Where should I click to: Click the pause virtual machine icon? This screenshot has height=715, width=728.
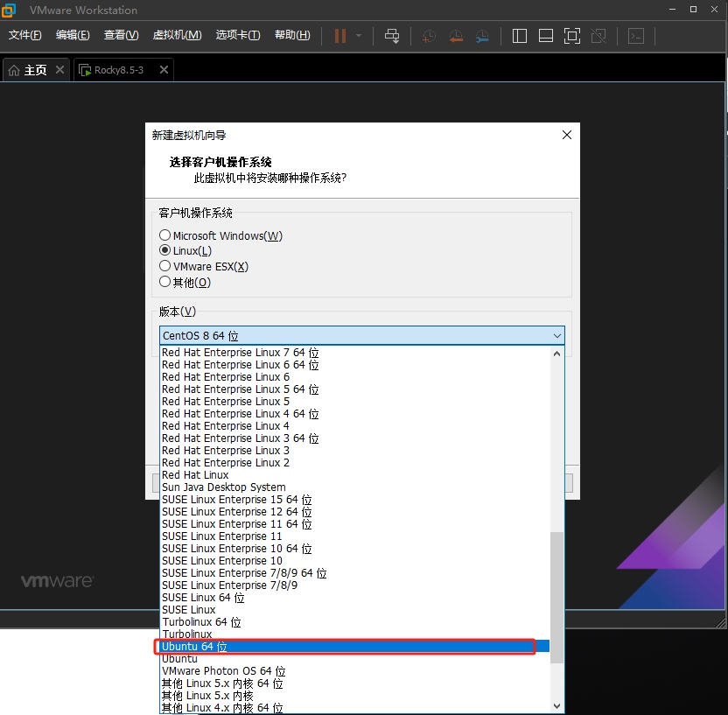[x=340, y=36]
